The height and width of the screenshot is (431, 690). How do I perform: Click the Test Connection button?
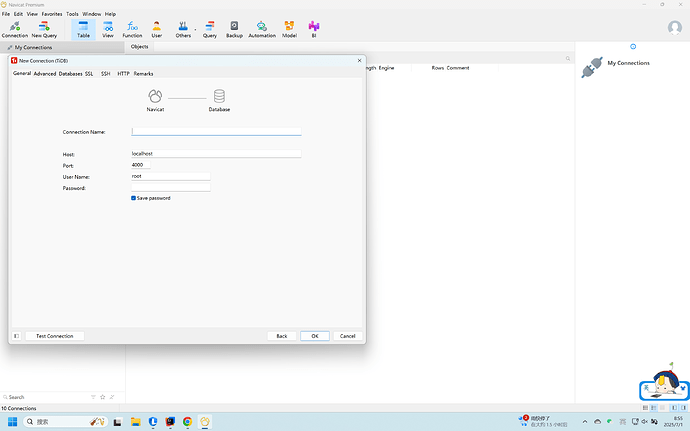(55, 336)
